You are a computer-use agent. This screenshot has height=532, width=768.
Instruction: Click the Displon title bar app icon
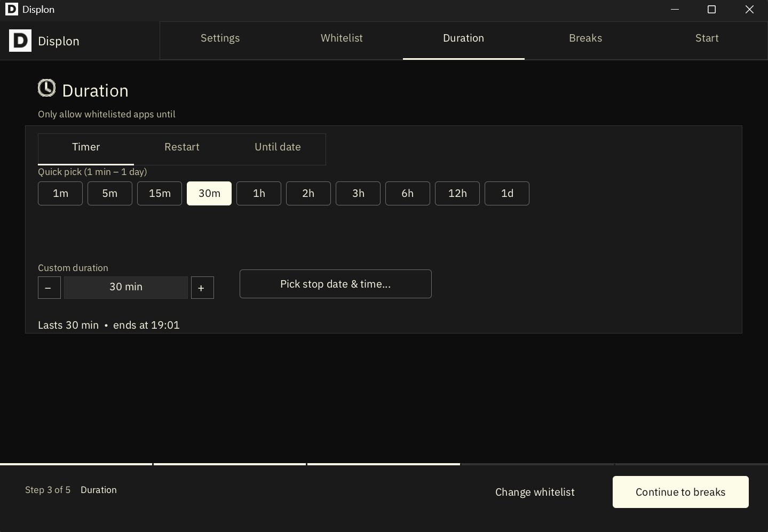point(12,9)
